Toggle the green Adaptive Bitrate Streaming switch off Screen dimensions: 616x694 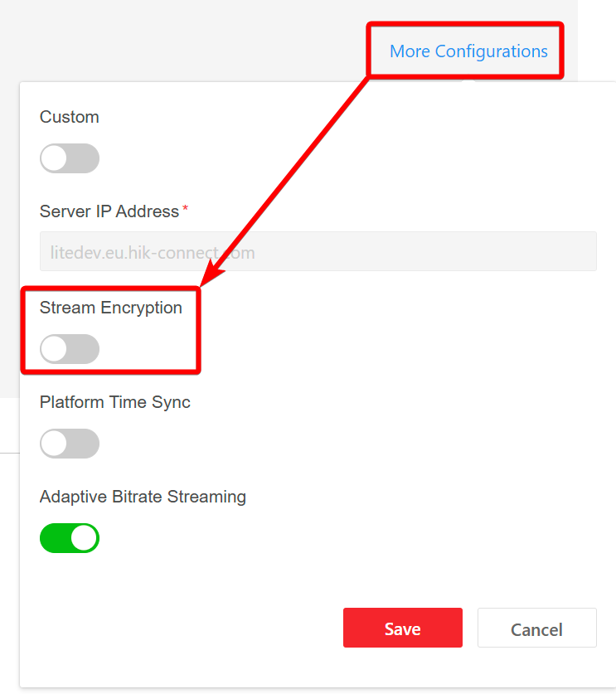pyautogui.click(x=70, y=538)
